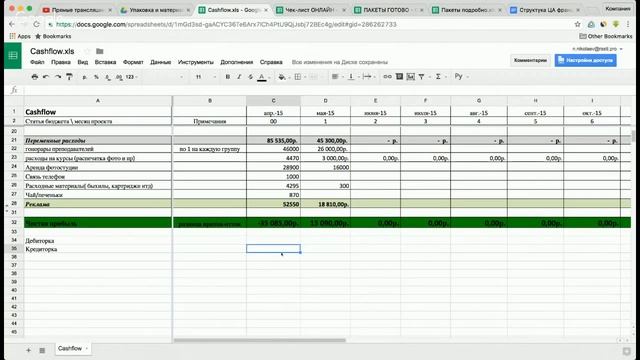
Task: Open the Other Bookmarks folder
Action: [606, 36]
